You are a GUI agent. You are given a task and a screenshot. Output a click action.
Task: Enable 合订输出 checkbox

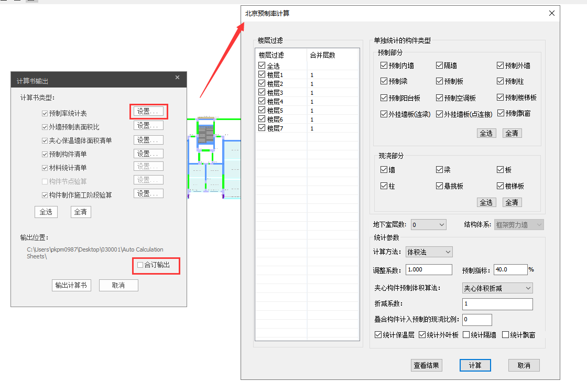pyautogui.click(x=140, y=265)
